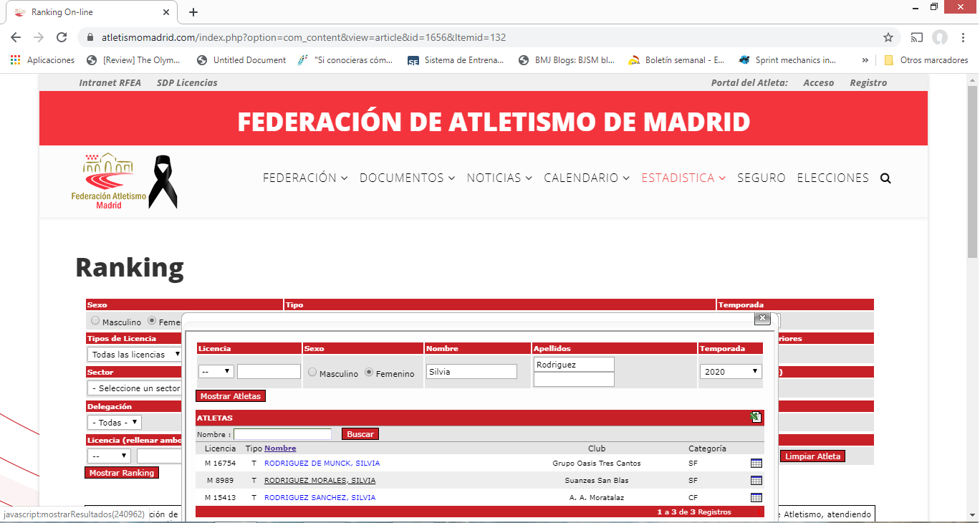Open the Otros marcadores folder
The height and width of the screenshot is (523, 980).
click(926, 60)
